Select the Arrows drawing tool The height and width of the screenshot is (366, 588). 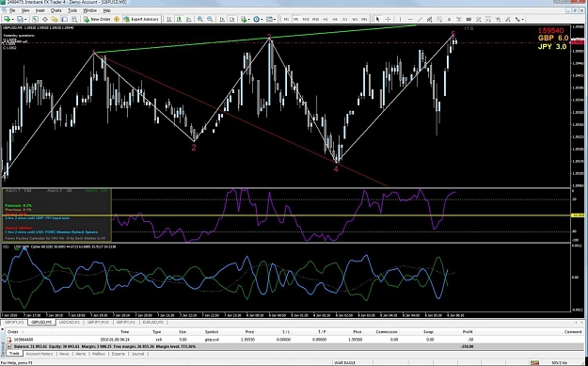point(517,19)
